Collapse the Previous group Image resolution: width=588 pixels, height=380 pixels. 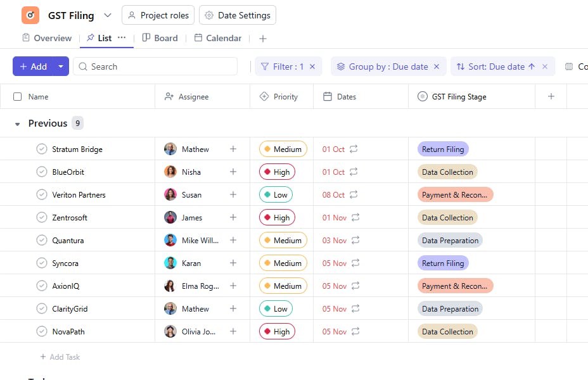point(18,124)
